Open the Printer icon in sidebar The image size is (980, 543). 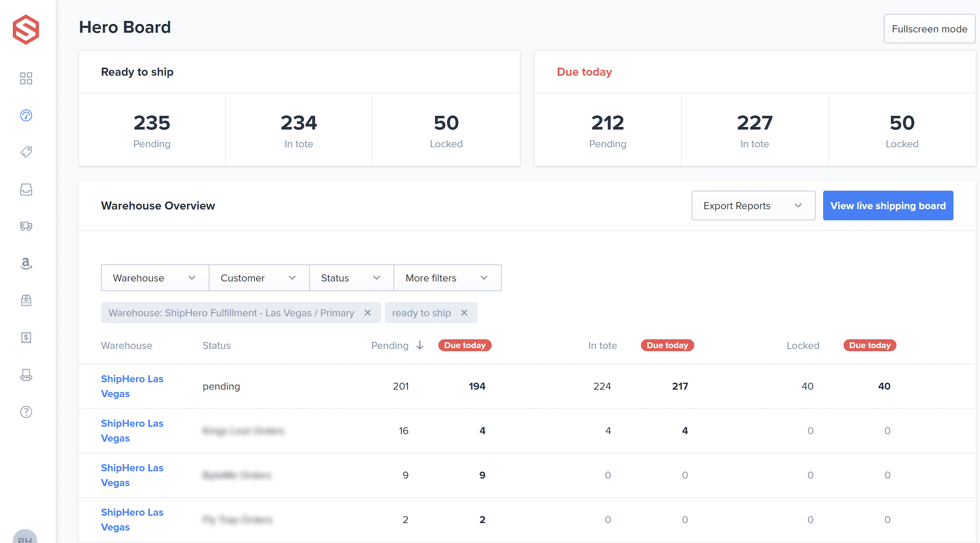(26, 375)
